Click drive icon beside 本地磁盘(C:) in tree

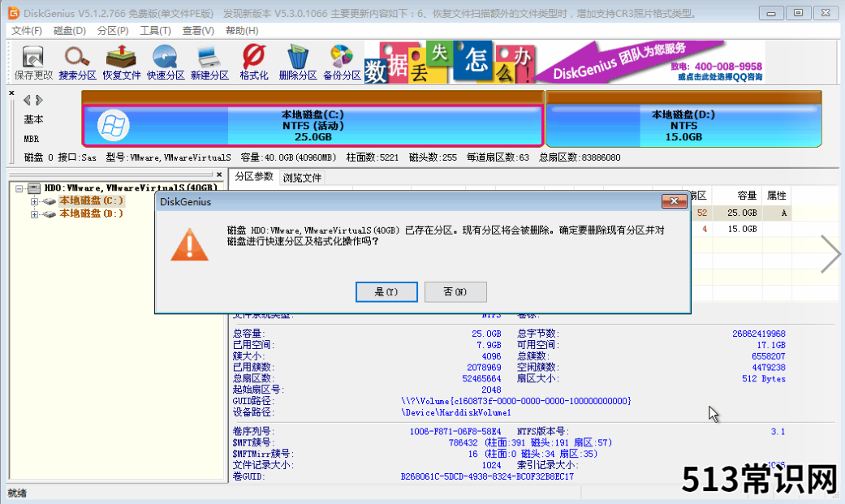(x=50, y=201)
